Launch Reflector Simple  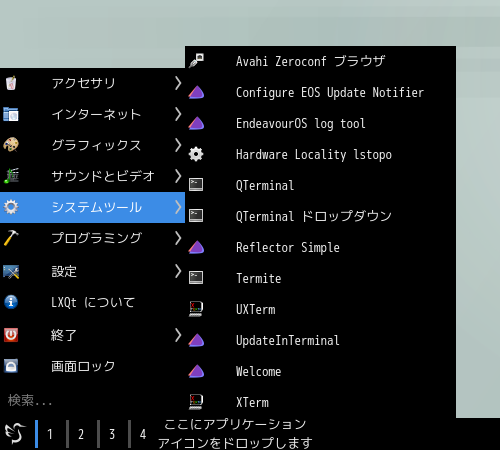(x=320, y=247)
